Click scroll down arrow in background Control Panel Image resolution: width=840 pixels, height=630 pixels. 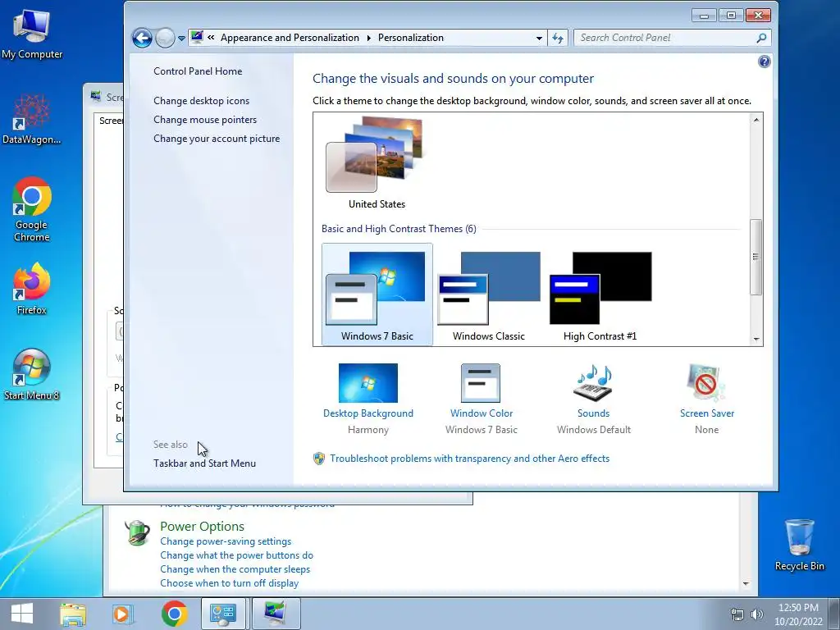click(x=746, y=584)
